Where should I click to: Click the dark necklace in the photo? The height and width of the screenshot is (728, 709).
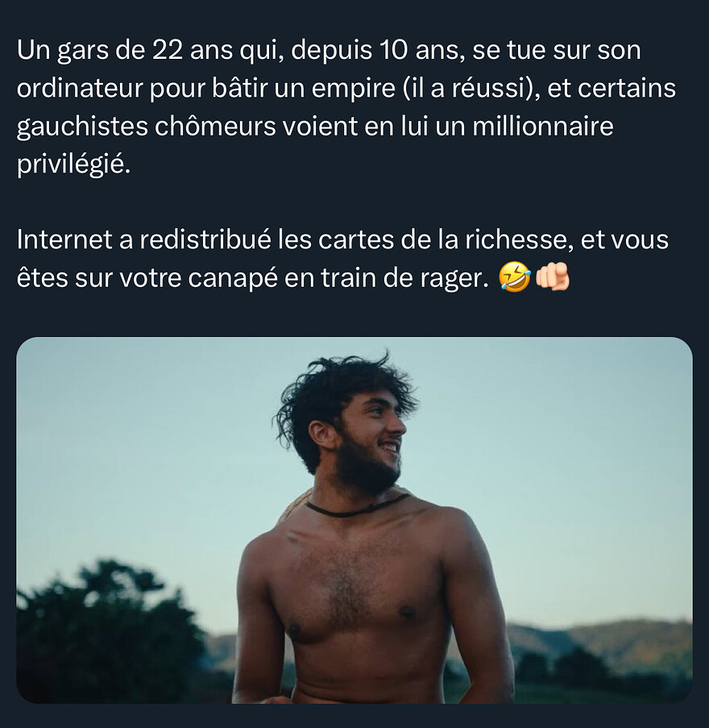click(356, 506)
